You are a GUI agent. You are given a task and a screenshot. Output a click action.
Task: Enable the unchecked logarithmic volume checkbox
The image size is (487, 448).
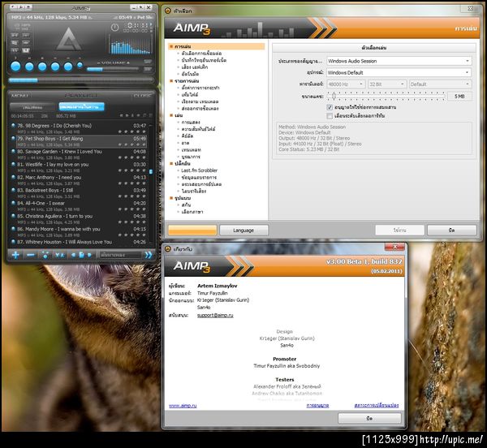point(330,116)
